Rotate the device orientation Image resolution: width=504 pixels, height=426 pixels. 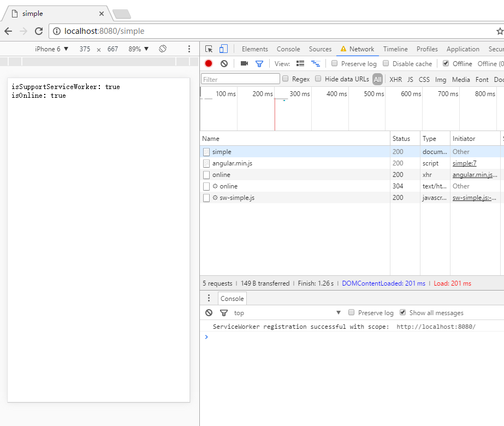163,49
